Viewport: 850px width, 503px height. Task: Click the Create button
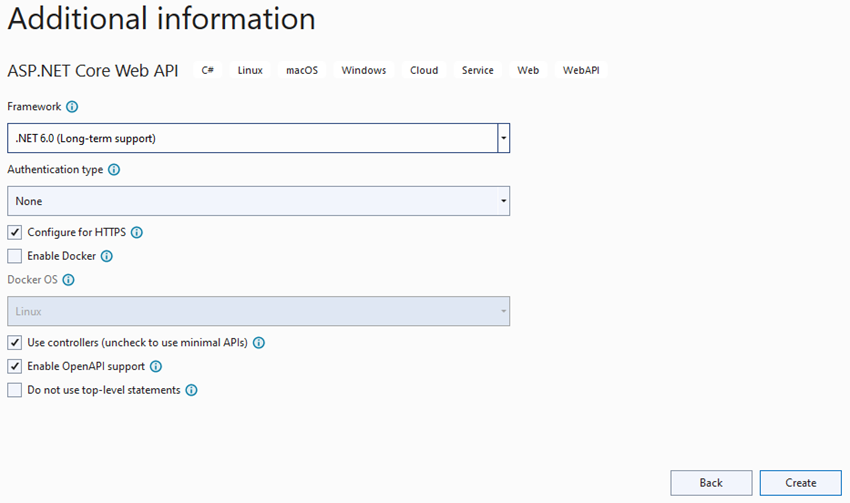801,483
